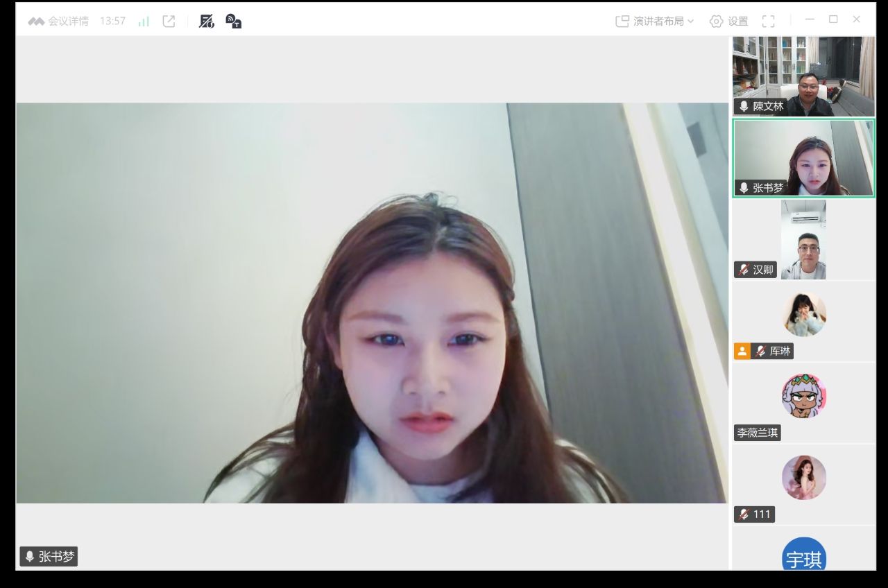The image size is (888, 588).
Task: Click the muted microphone icon next to 汉卿
Action: click(744, 270)
